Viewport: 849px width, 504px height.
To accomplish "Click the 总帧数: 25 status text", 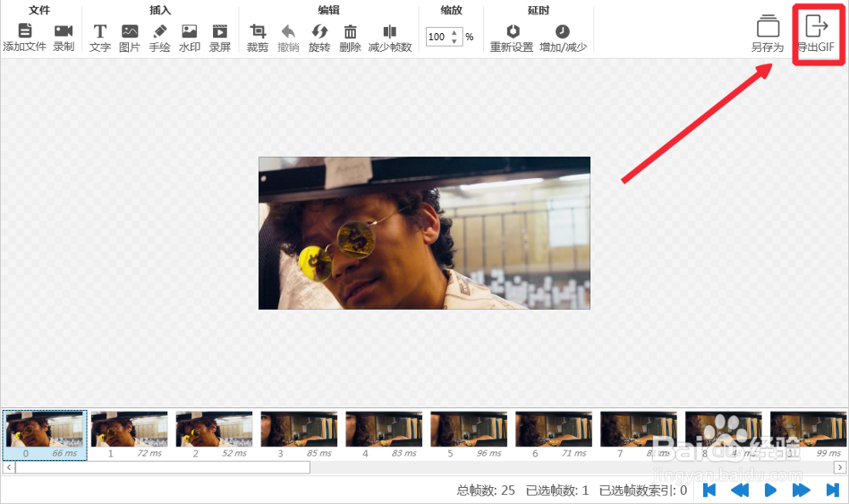I will click(486, 490).
